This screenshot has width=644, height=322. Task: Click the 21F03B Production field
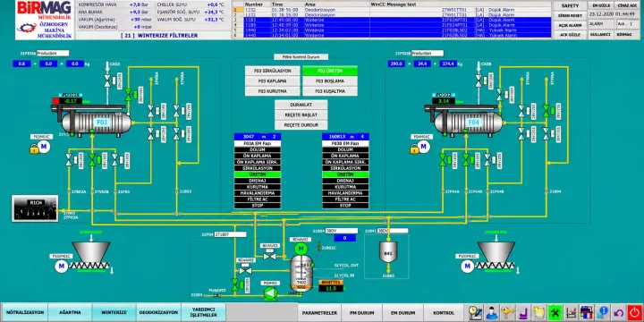(x=428, y=53)
